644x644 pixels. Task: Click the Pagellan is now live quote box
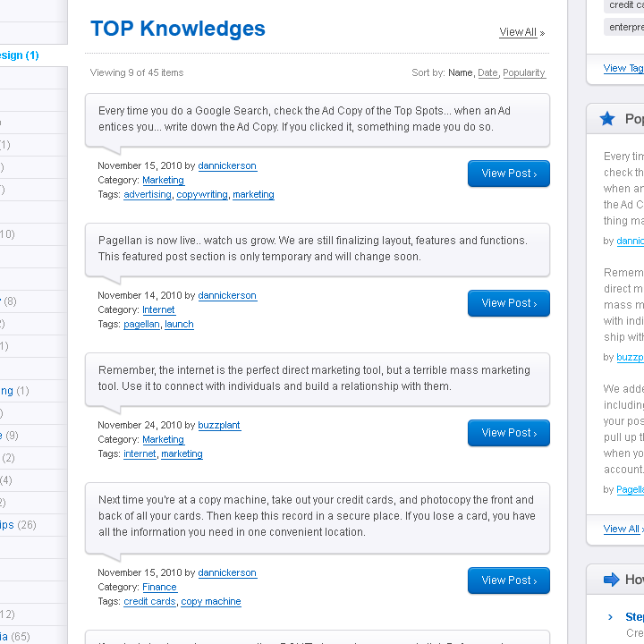coord(317,250)
